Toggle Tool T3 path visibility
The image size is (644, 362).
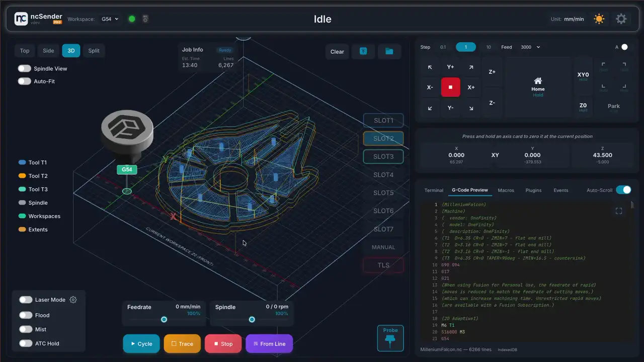point(33,189)
